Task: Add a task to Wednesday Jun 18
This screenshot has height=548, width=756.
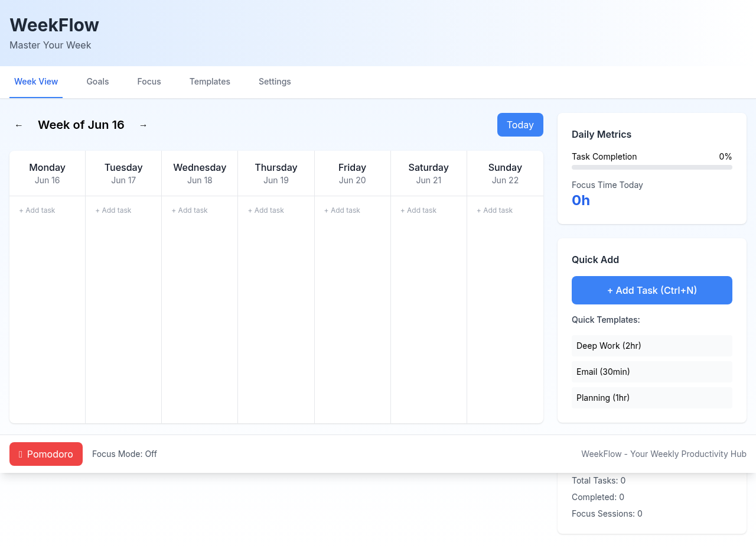Action: [190, 210]
